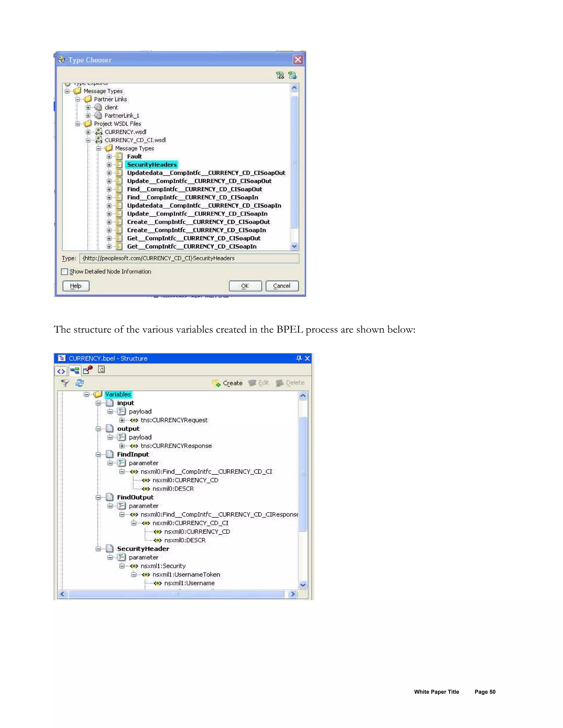Expand the SecurityHeaders message type
563x728 pixels.
(109, 165)
